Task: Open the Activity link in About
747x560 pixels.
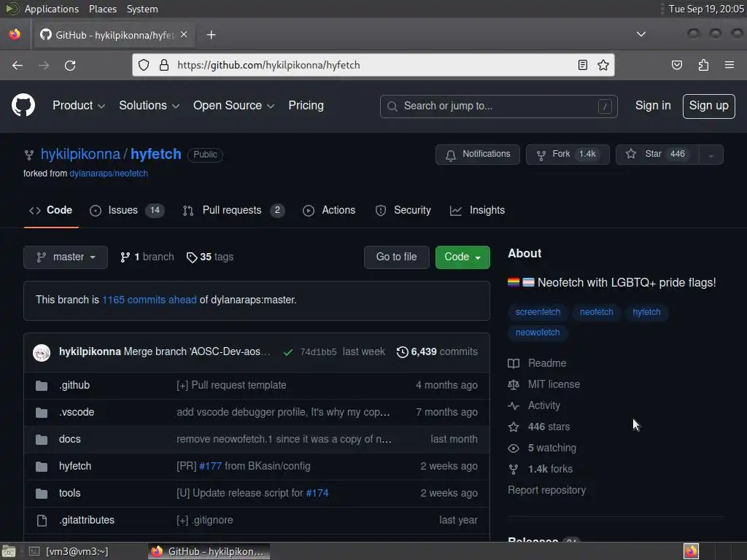Action: click(x=533, y=405)
